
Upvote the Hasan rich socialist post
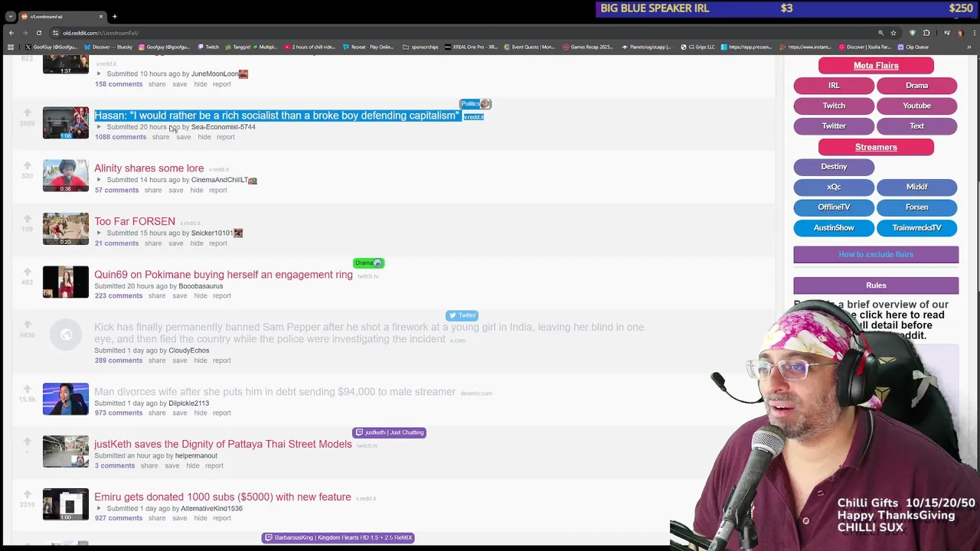(x=28, y=112)
